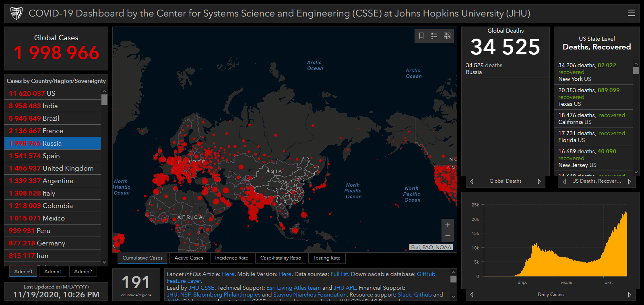Click the US state list scrollbar thumb
Viewport: 644px width, 305px height.
point(636,70)
